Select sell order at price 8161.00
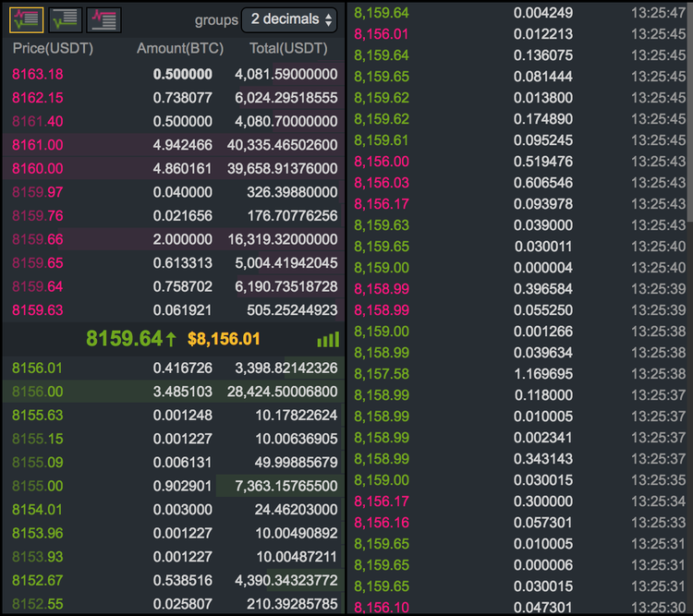This screenshot has width=693, height=616. pos(174,145)
